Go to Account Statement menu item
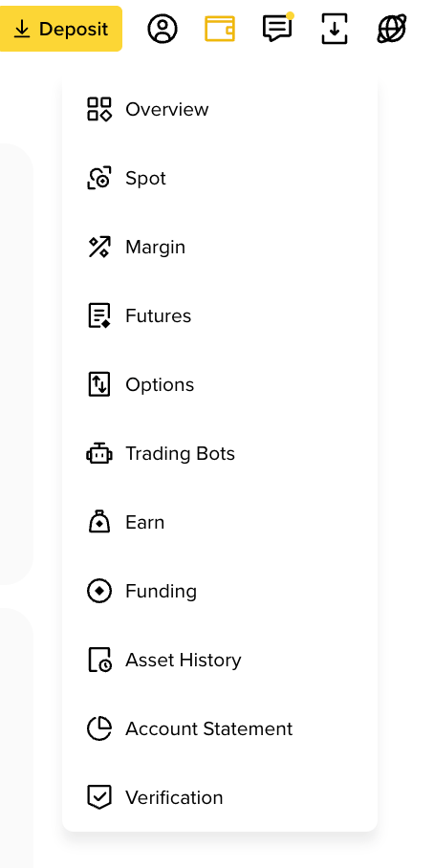 [x=220, y=728]
